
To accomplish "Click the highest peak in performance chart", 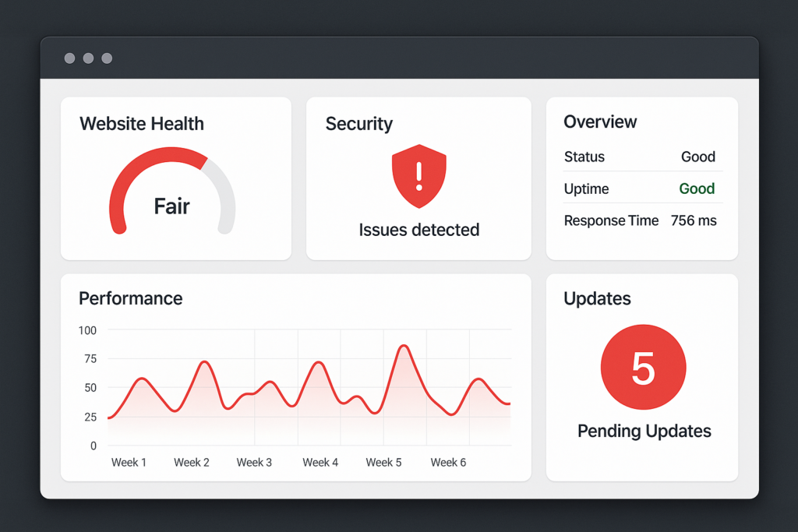I will [404, 346].
